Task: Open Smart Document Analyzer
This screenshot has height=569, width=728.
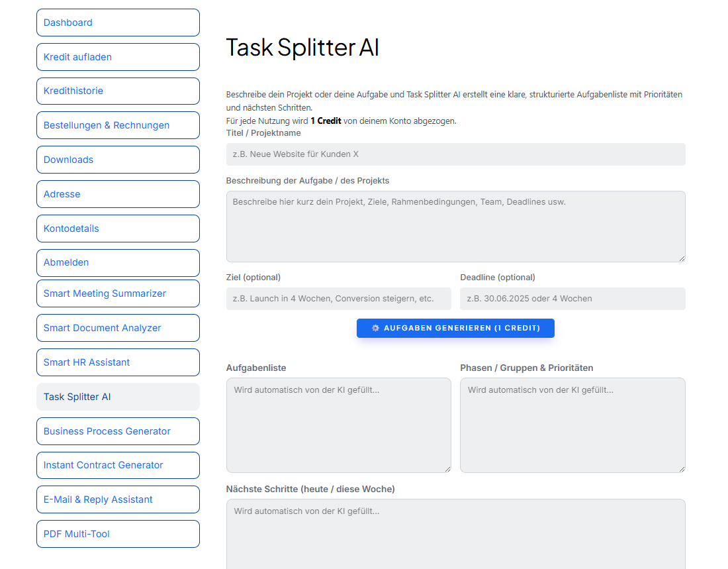Action: [x=118, y=328]
